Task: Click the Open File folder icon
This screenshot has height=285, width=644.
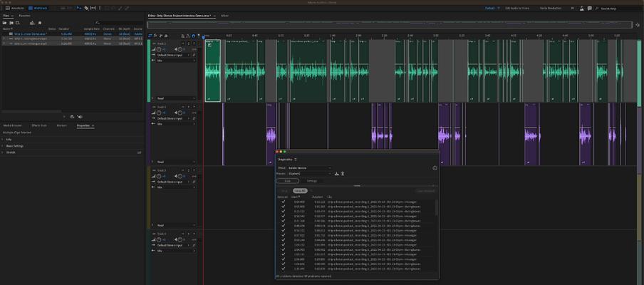Action: [x=5, y=23]
